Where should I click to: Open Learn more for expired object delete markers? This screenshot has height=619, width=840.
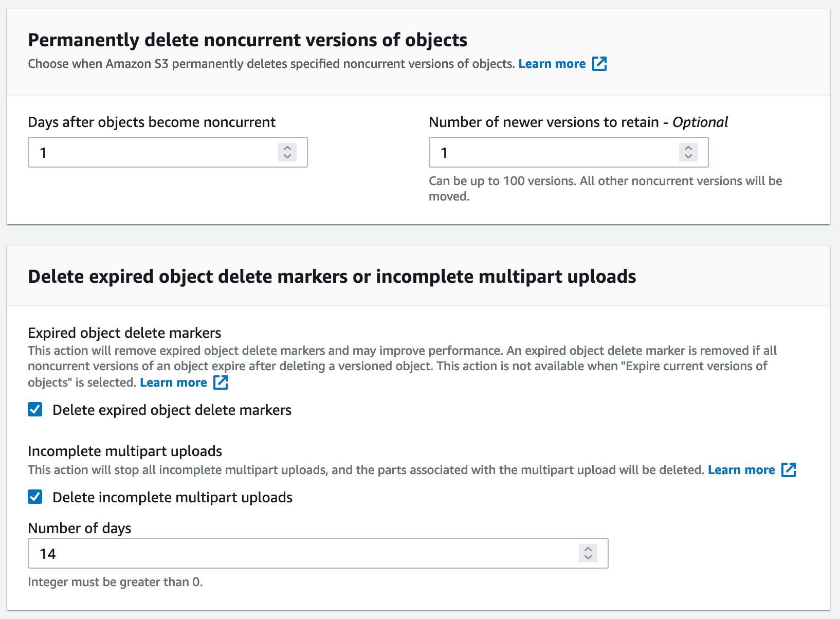173,383
